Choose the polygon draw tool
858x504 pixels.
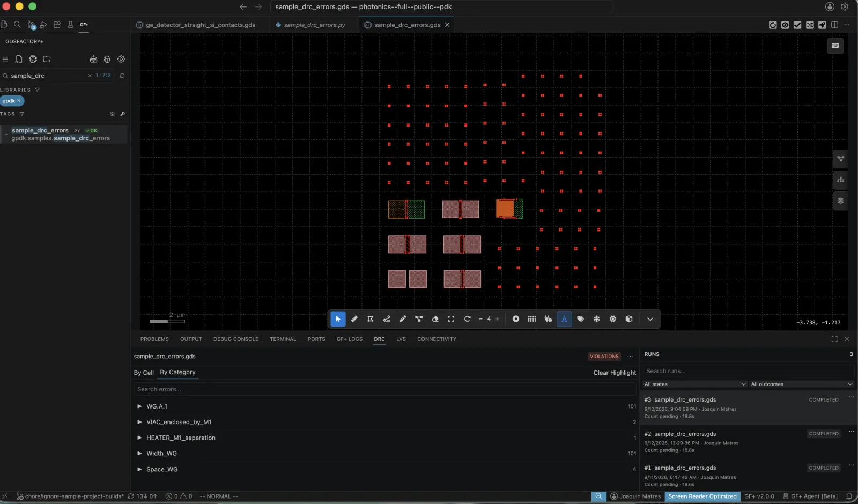[x=370, y=319]
